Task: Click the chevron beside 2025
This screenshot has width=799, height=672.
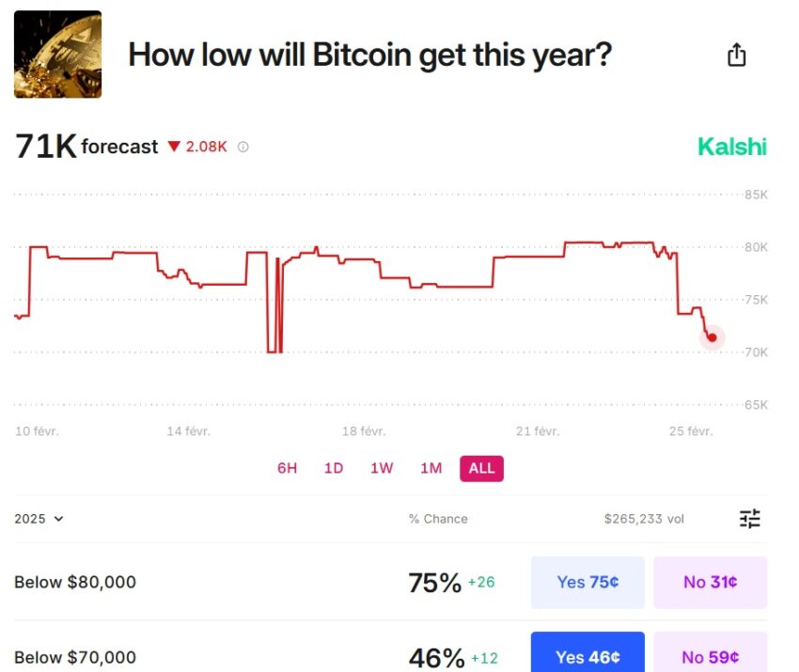Action: pyautogui.click(x=58, y=519)
